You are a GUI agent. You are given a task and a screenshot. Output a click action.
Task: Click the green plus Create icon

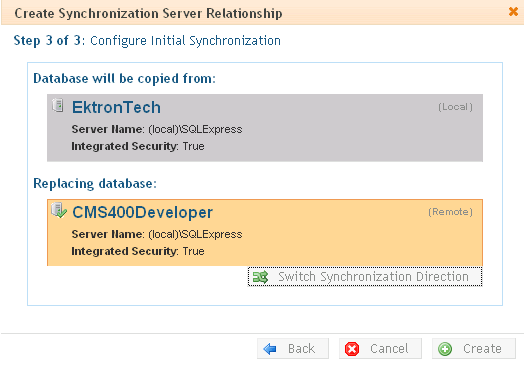[x=445, y=349]
